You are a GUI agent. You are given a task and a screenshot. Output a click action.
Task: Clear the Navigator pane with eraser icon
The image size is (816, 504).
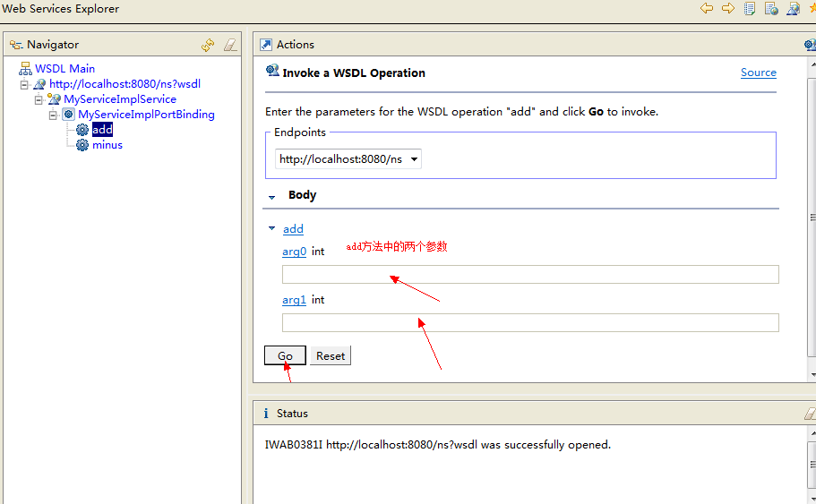click(230, 46)
